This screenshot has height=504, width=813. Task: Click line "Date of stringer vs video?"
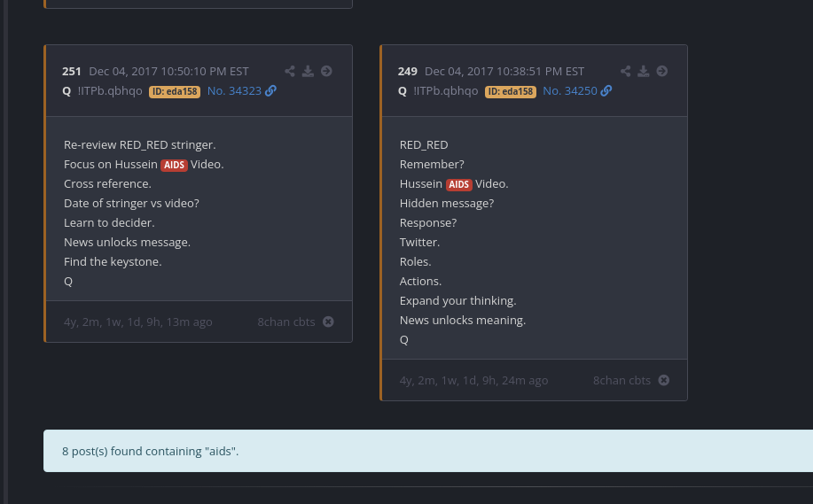pyautogui.click(x=132, y=203)
